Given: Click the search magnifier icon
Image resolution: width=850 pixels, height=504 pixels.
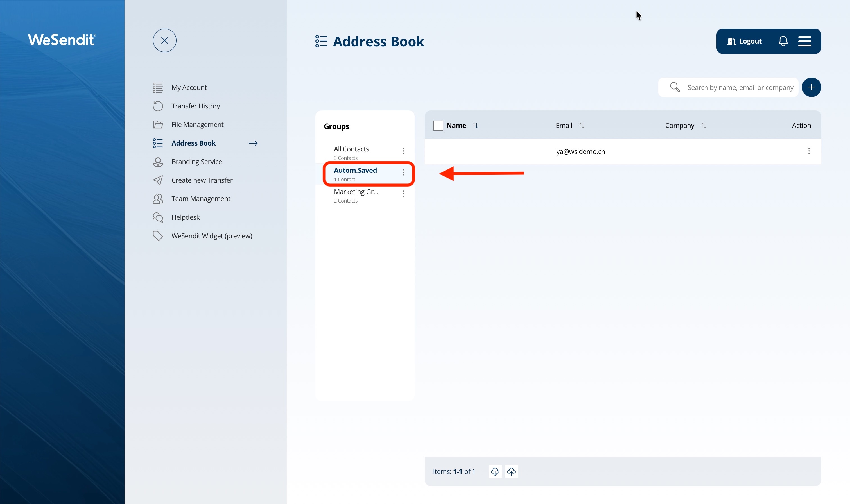Looking at the screenshot, I should point(675,87).
